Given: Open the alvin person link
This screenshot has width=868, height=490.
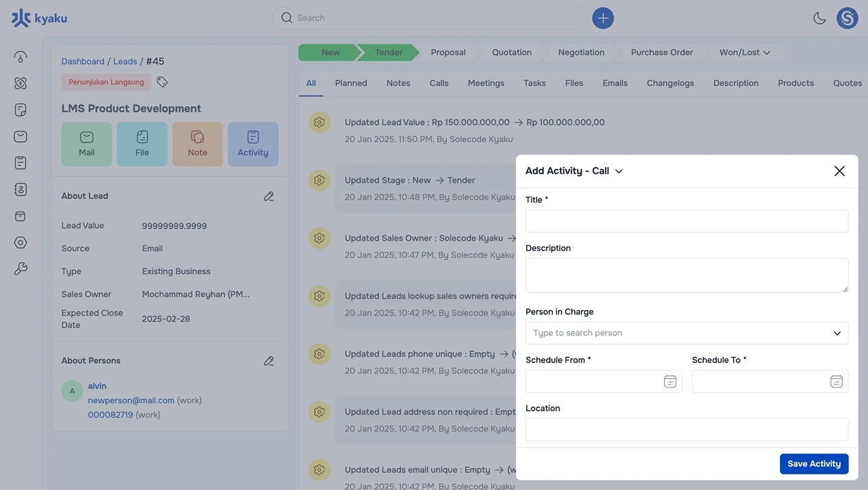Looking at the screenshot, I should point(97,386).
